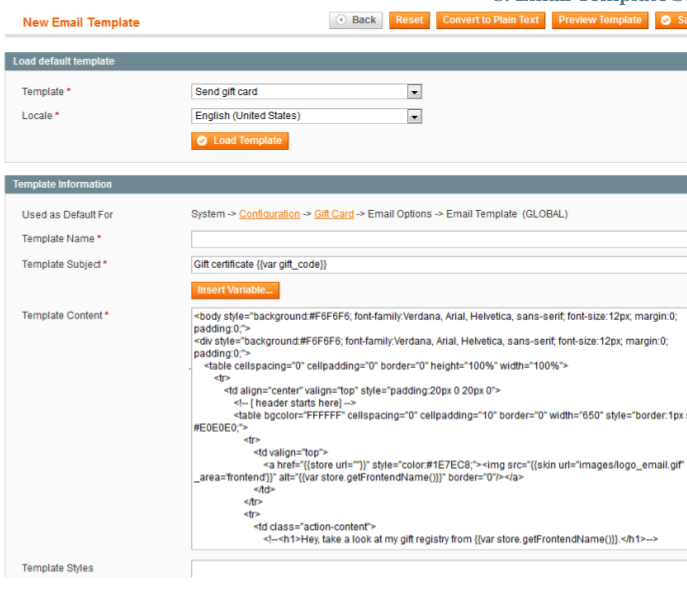The width and height of the screenshot is (687, 600).
Task: Open the Gift Card link
Action: pos(334,214)
